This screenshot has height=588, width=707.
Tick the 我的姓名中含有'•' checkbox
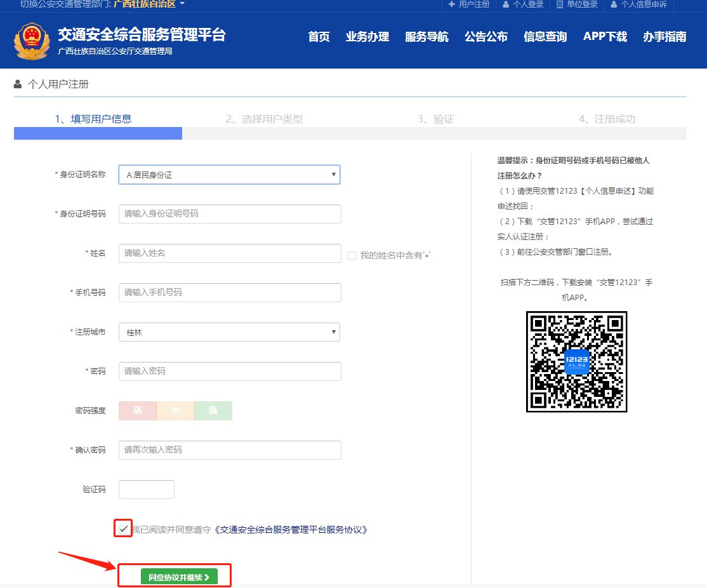click(352, 255)
